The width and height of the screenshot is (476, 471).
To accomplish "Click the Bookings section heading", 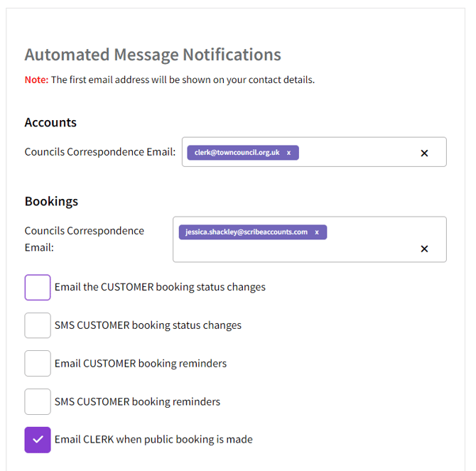I will (51, 201).
